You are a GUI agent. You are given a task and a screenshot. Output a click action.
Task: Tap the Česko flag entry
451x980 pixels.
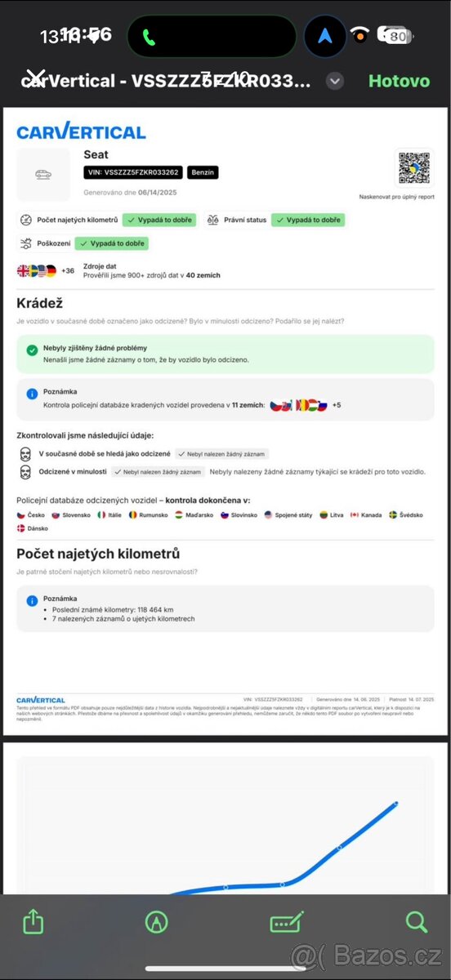coord(31,515)
